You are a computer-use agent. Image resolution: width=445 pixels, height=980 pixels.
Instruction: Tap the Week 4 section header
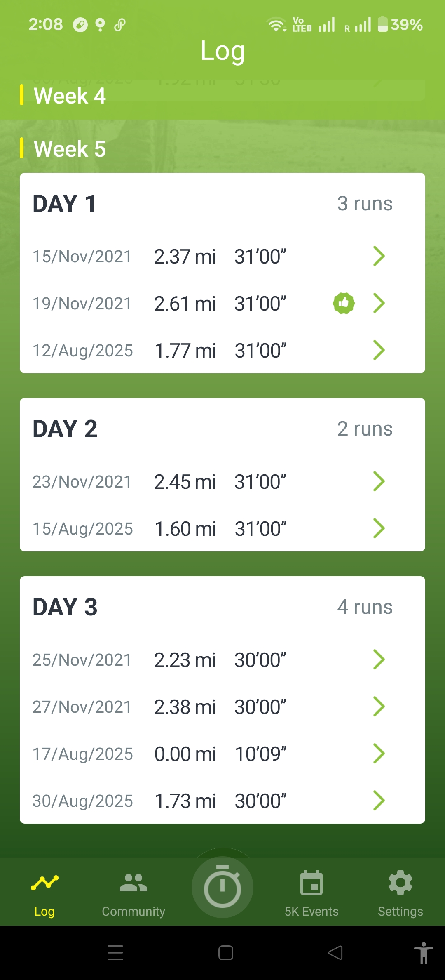70,96
